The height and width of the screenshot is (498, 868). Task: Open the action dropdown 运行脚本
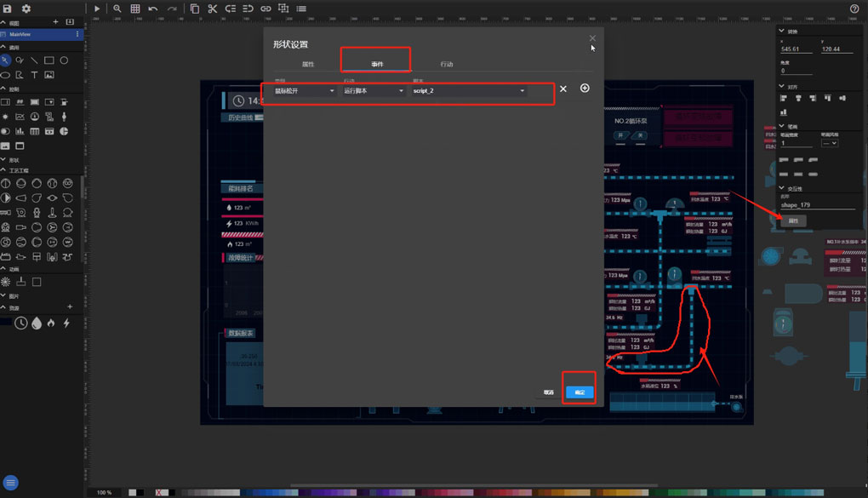pyautogui.click(x=373, y=91)
